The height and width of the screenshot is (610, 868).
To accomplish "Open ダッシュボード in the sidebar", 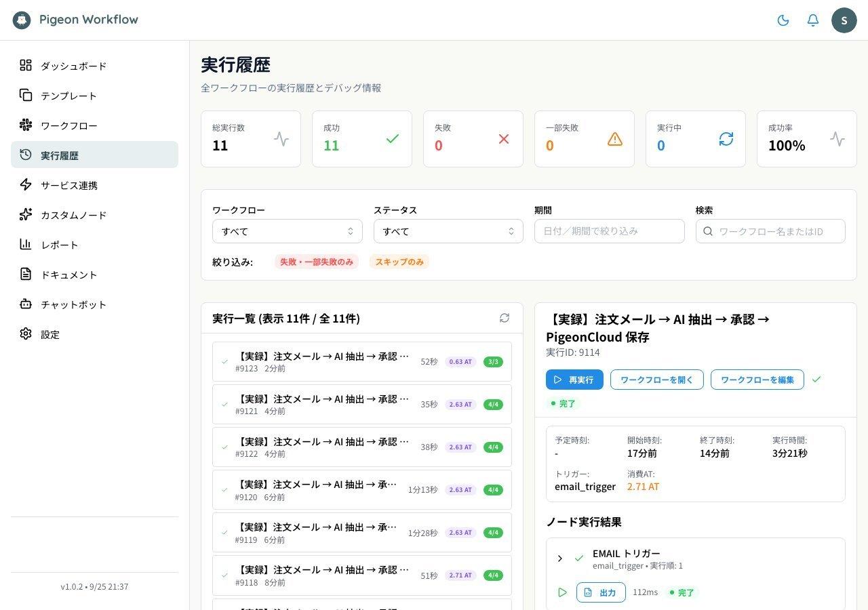I will point(94,66).
